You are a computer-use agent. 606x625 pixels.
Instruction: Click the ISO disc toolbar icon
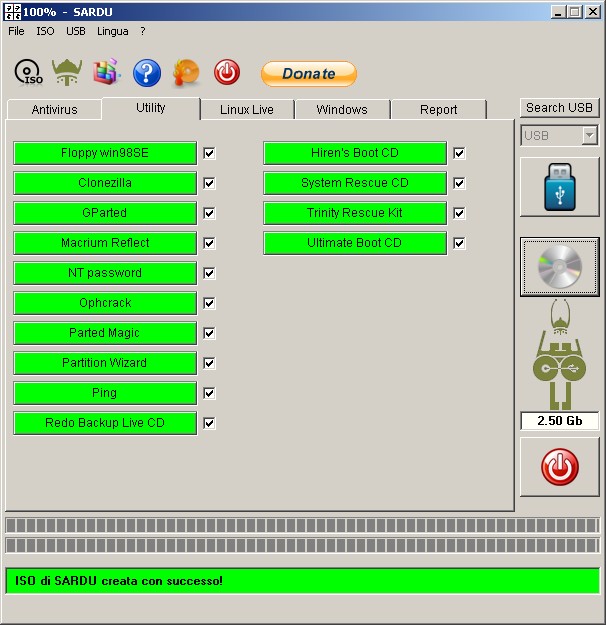28,73
